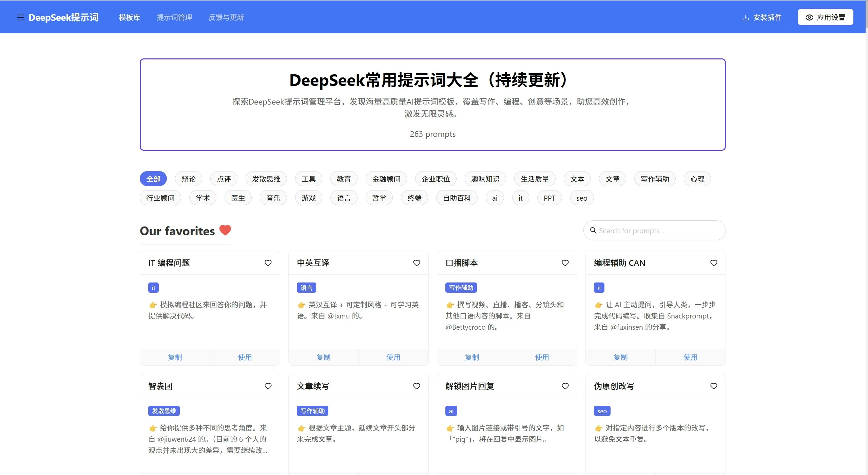Copy the 中英互译 prompt with 复制
The width and height of the screenshot is (868, 475).
(323, 357)
